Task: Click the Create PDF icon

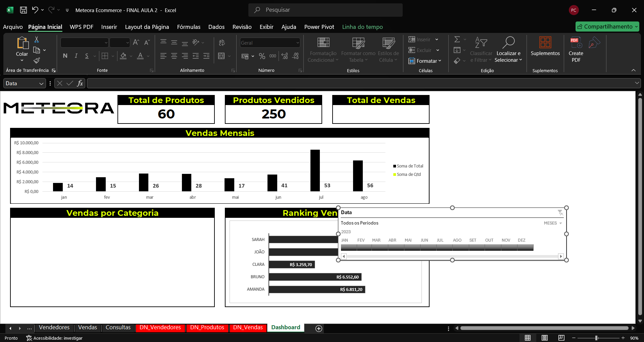Action: tap(576, 43)
